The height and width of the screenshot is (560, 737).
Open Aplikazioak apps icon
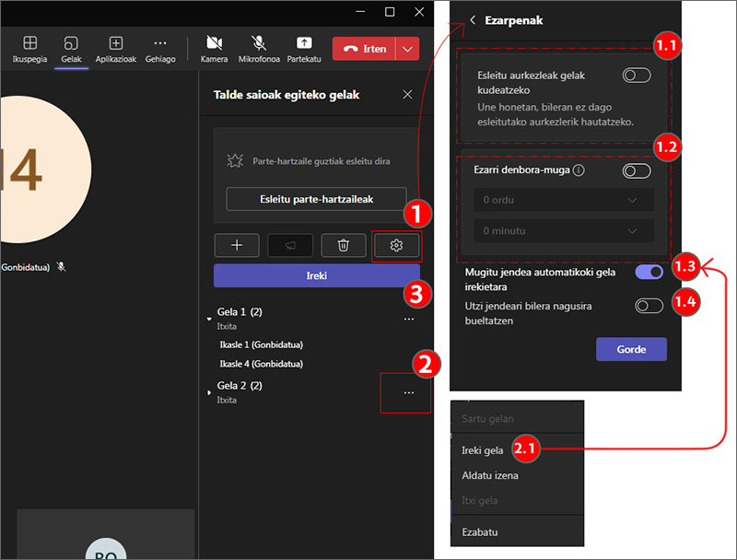[x=116, y=43]
